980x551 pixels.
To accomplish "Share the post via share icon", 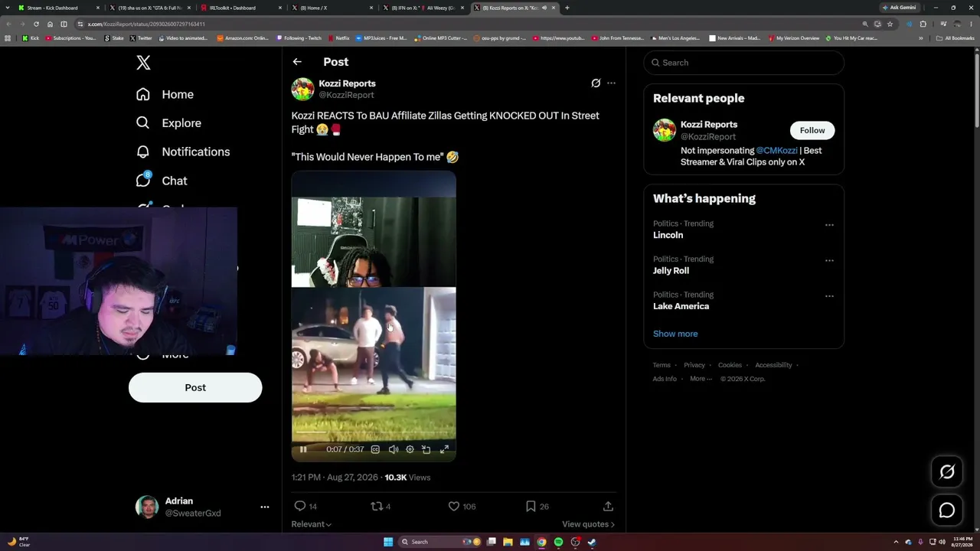I will click(x=608, y=506).
